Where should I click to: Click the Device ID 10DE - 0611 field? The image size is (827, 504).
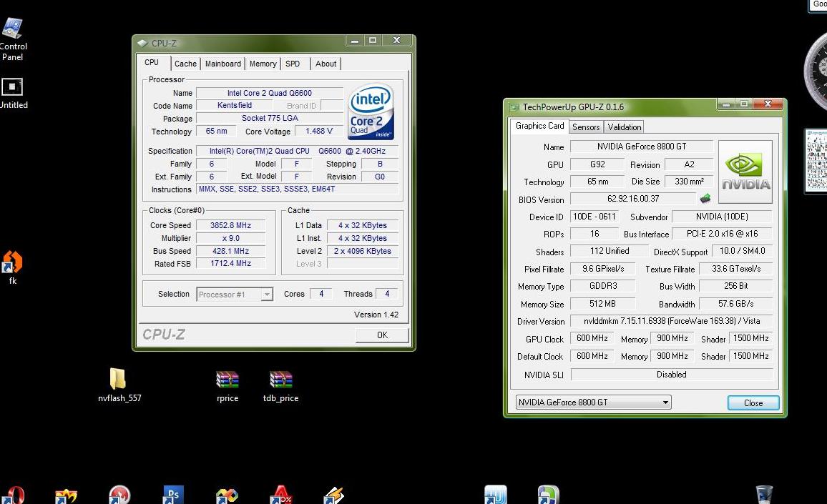point(594,217)
